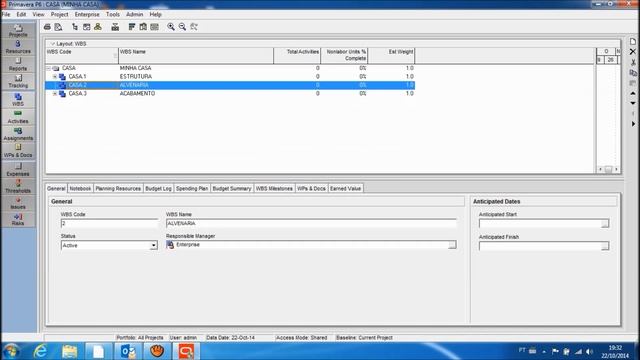Screen dimensions: 640x360
Task: Open the View menu
Action: pos(38,14)
